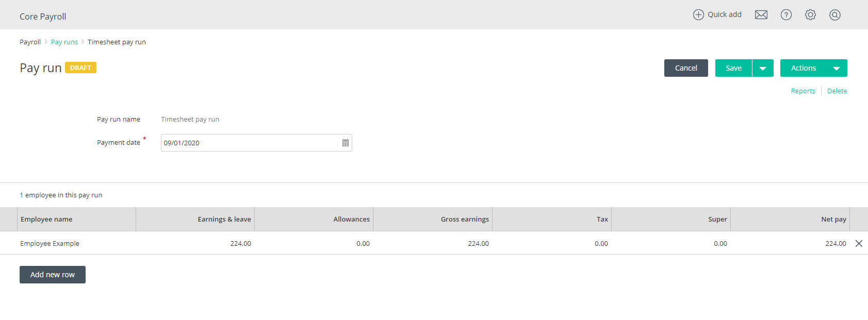Screen dimensions: 868x320
Task: Click the search magnifier icon
Action: pyautogui.click(x=835, y=15)
